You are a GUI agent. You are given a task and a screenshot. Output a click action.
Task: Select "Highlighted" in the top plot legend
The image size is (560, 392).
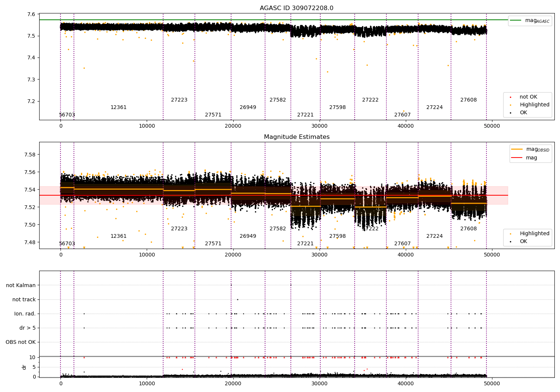[x=535, y=105]
